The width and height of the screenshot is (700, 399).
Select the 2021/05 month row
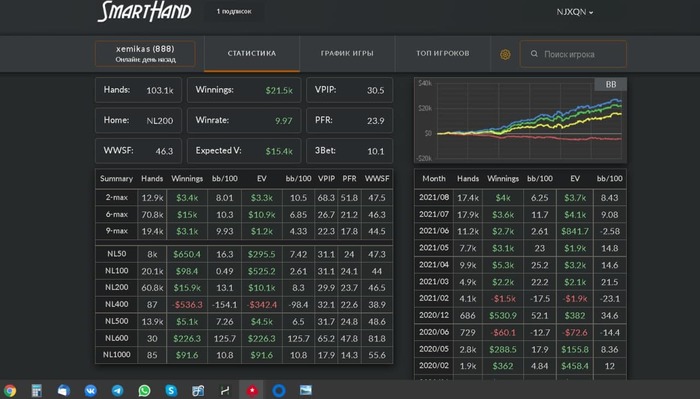tap(521, 248)
